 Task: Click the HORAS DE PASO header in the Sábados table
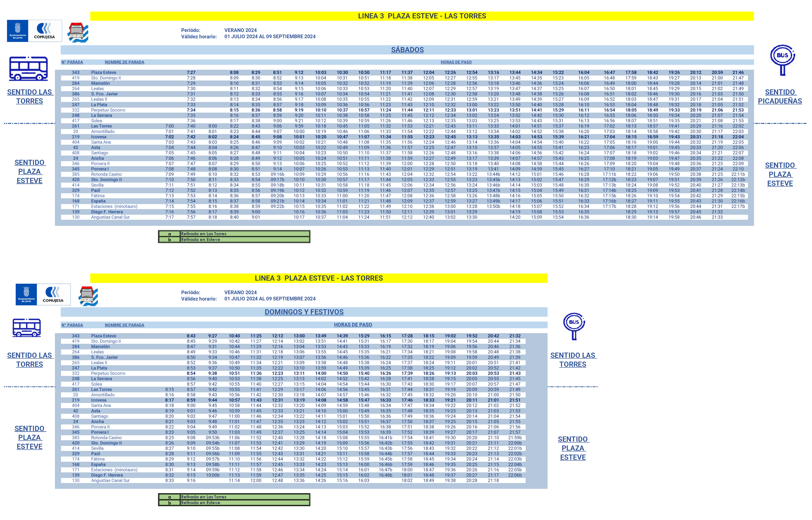point(456,62)
